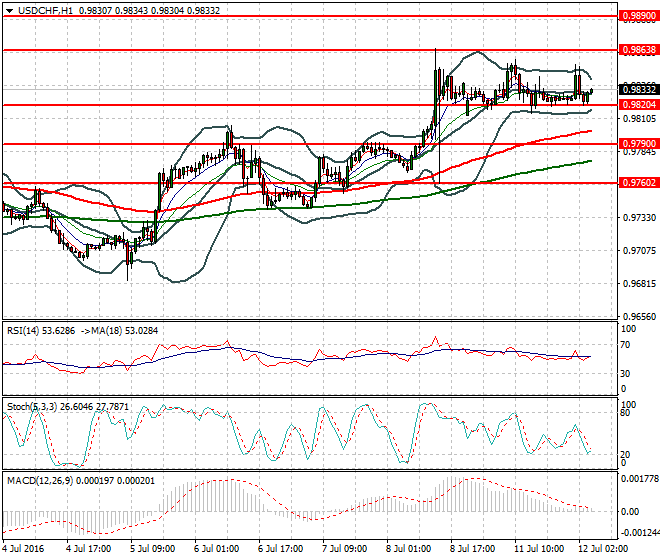Image resolution: width=660 pixels, height=560 pixels.
Task: Click the 7 Jul 09:00 time axis label
Action: coord(344,549)
